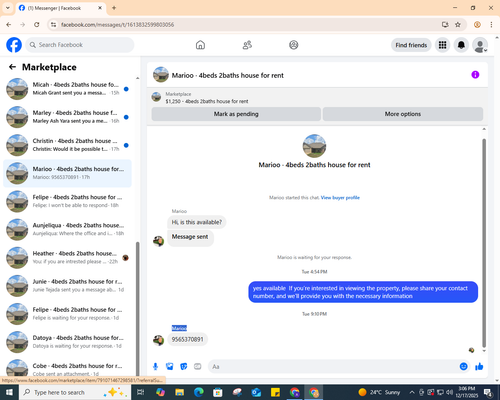This screenshot has width=500, height=400.
Task: Open Aunjeliqua conversation in the list
Action: pos(67,230)
